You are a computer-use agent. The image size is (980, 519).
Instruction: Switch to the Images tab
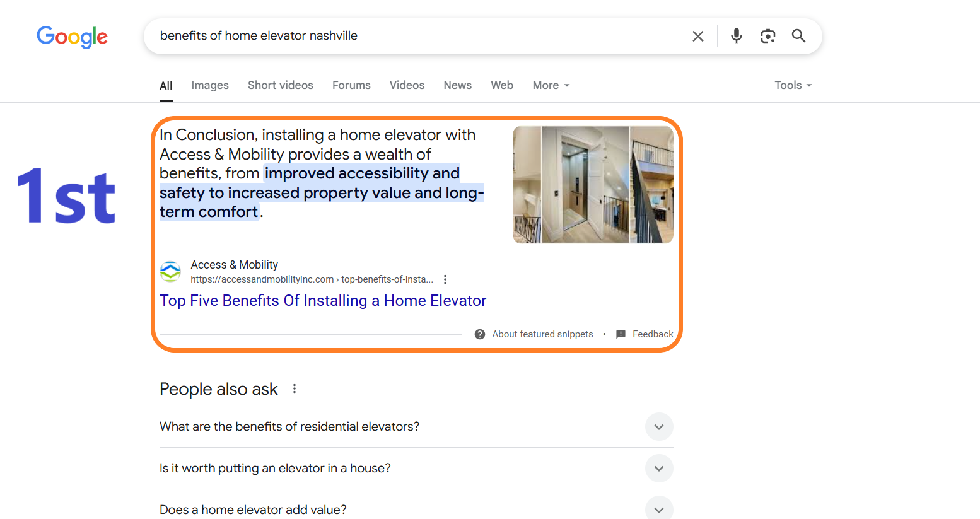tap(210, 85)
